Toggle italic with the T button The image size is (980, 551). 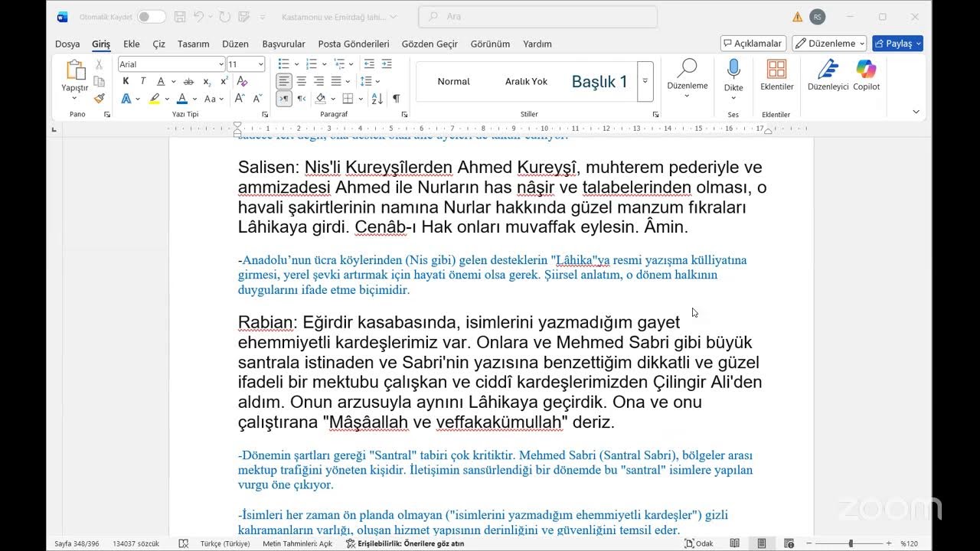coord(142,81)
